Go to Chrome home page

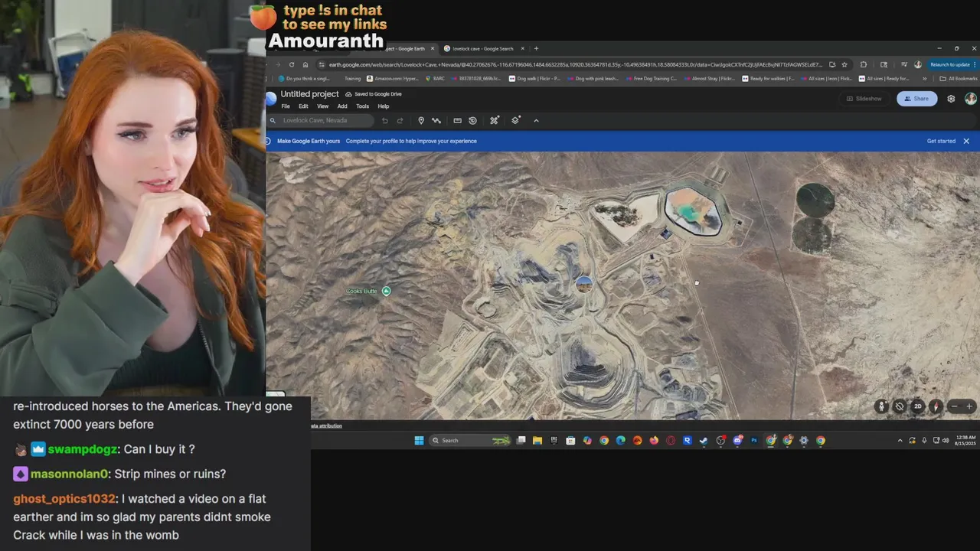(x=305, y=65)
